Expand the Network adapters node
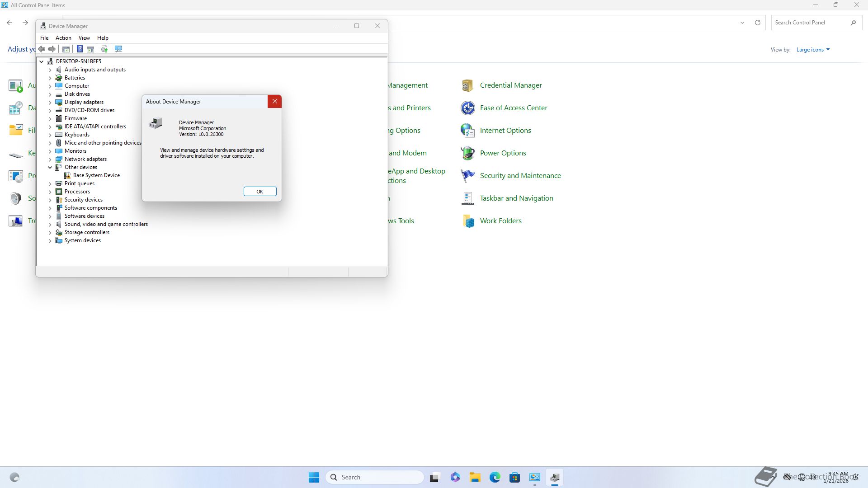Screen dimensions: 868x488 click(50, 159)
